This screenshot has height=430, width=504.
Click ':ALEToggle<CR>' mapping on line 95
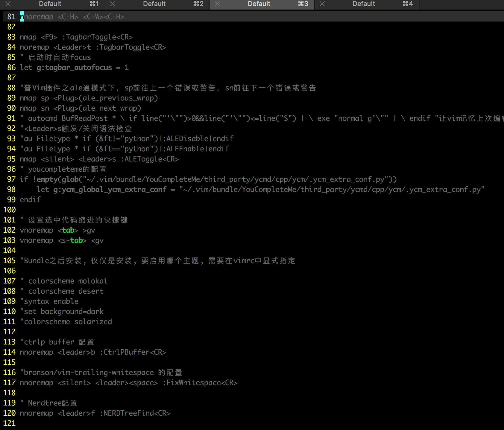tap(150, 159)
